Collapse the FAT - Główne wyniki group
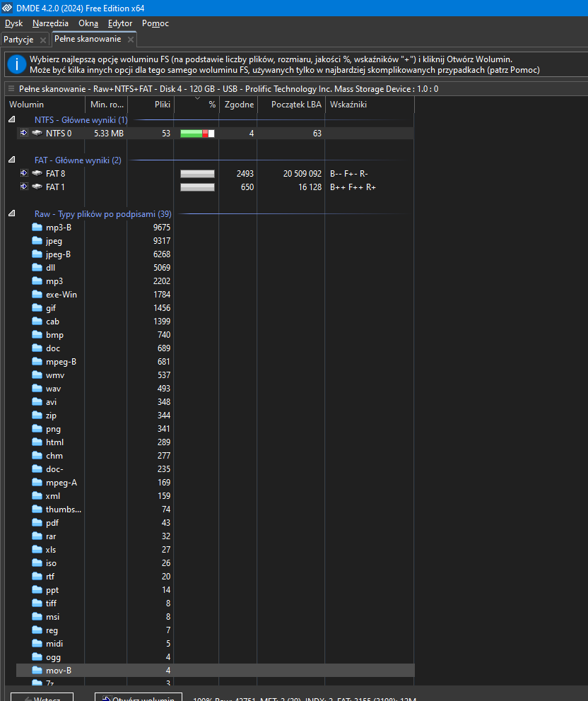 point(12,160)
